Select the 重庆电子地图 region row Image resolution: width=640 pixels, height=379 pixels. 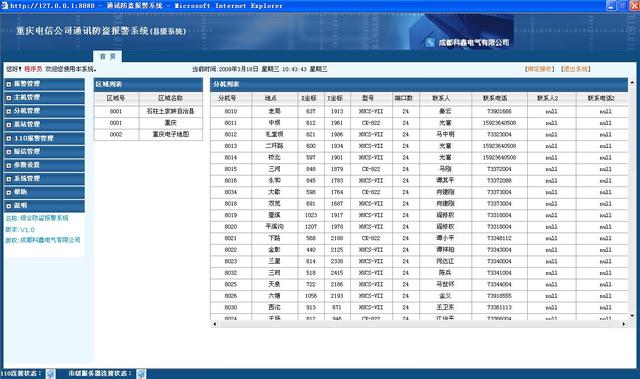148,134
